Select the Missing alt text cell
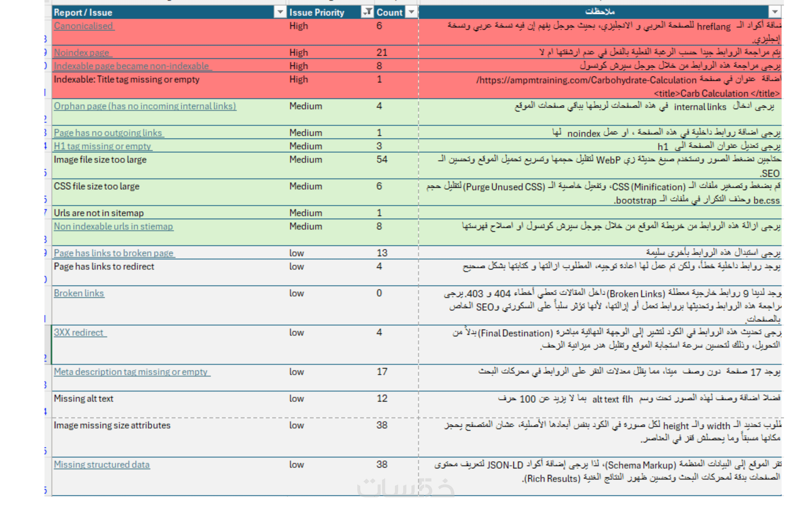Image resolution: width=812 pixels, height=508 pixels. (x=84, y=399)
